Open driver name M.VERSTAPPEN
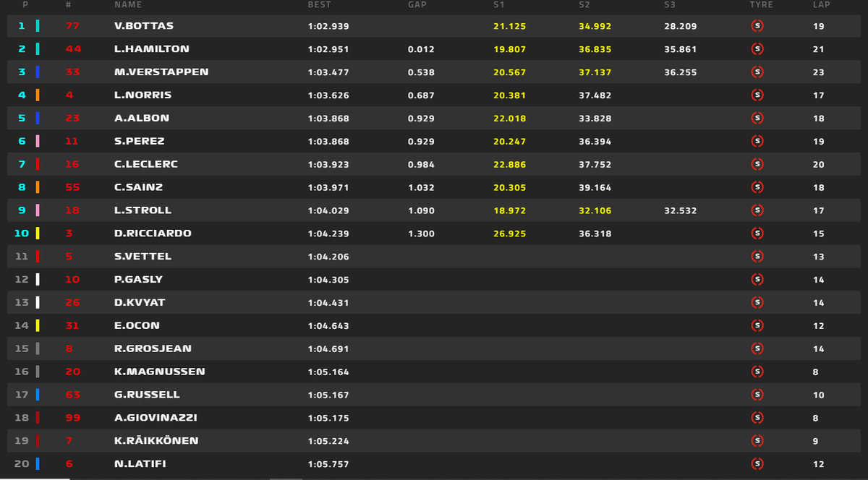Image resolution: width=868 pixels, height=480 pixels. [161, 72]
